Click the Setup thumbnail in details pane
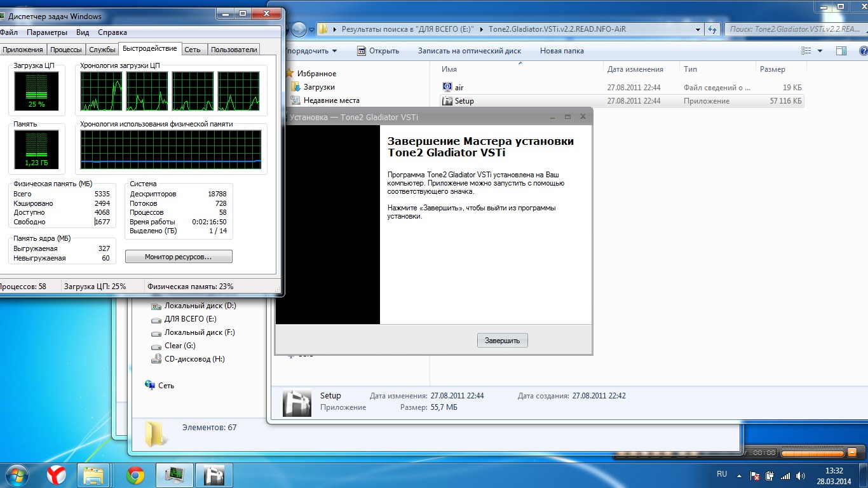 [297, 403]
